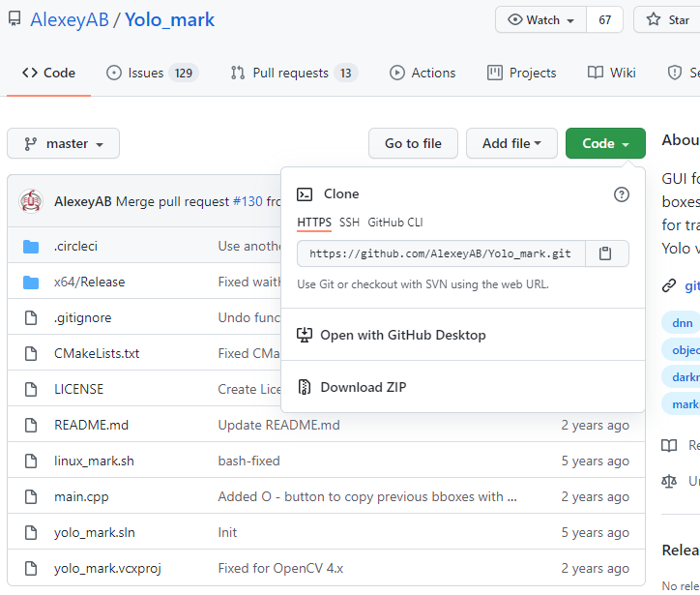Open the 'bash-fixed' commit message
The image size is (700, 595).
[248, 461]
